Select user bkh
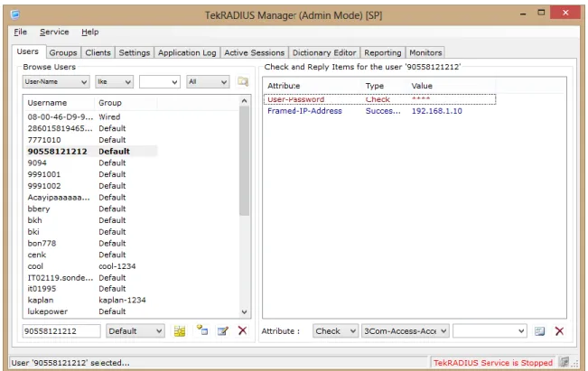 coord(90,220)
